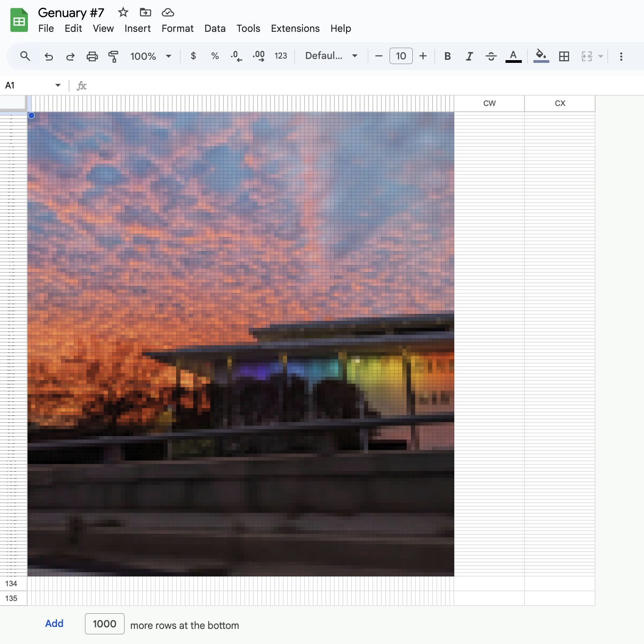
Task: Toggle strikethrough formatting
Action: point(491,56)
